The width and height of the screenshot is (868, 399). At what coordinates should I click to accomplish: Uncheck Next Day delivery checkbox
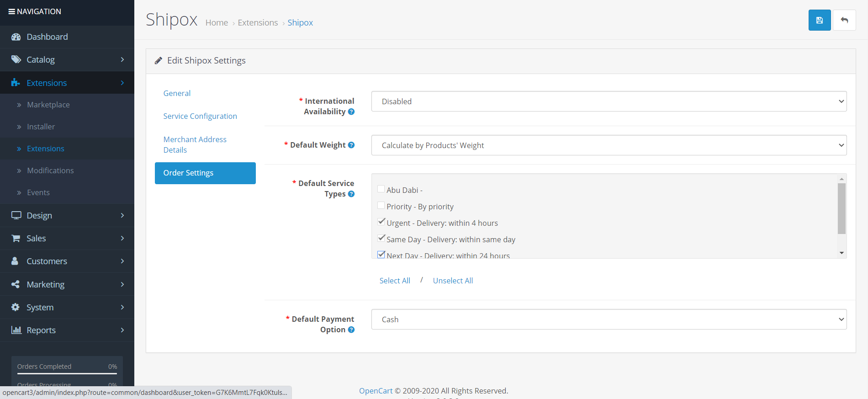click(x=381, y=255)
